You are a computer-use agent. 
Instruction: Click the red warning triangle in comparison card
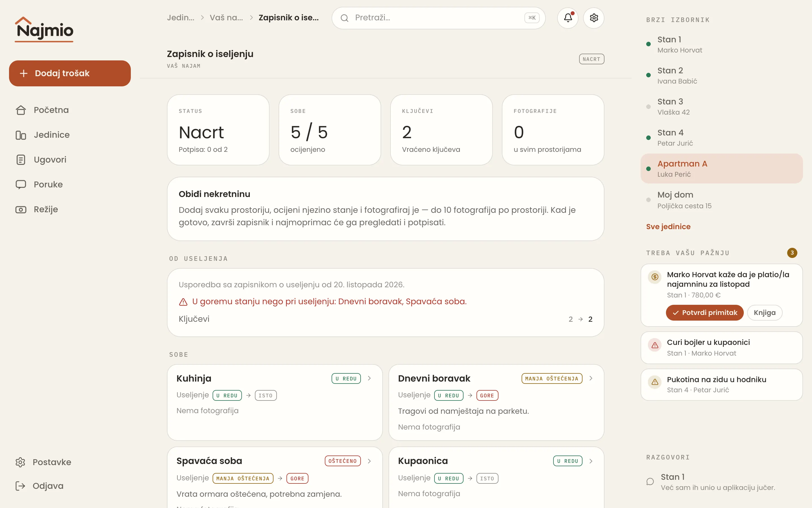(x=183, y=302)
